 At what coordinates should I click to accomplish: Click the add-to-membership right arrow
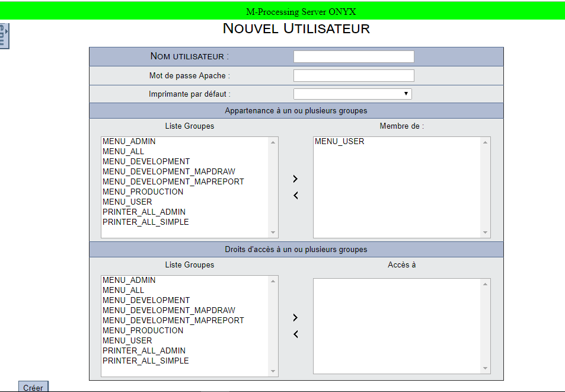click(295, 179)
